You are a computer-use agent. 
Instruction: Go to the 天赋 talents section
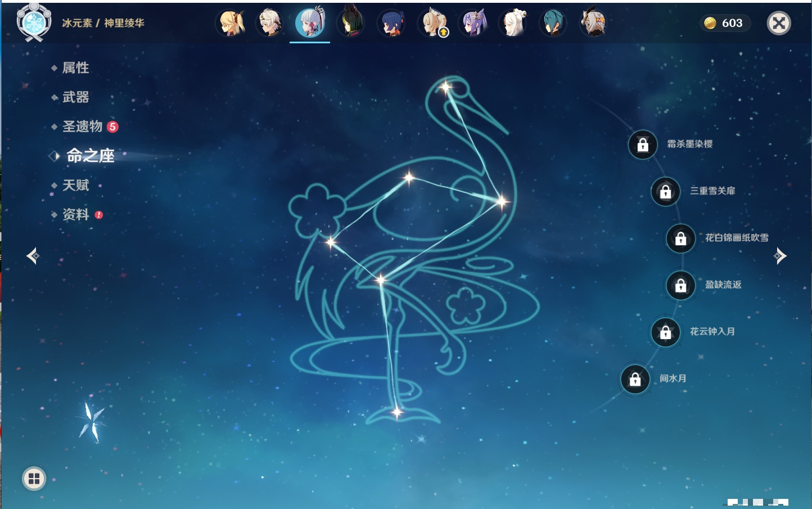(x=75, y=186)
